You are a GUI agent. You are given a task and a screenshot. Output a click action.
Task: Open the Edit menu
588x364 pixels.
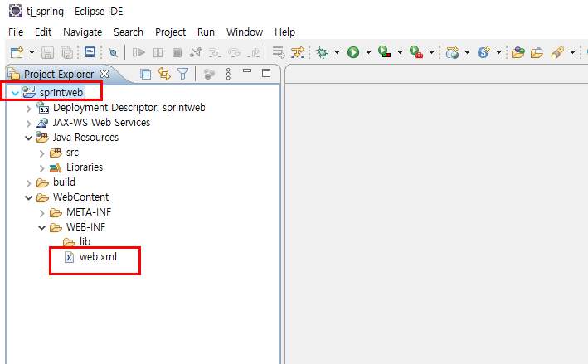tap(43, 32)
